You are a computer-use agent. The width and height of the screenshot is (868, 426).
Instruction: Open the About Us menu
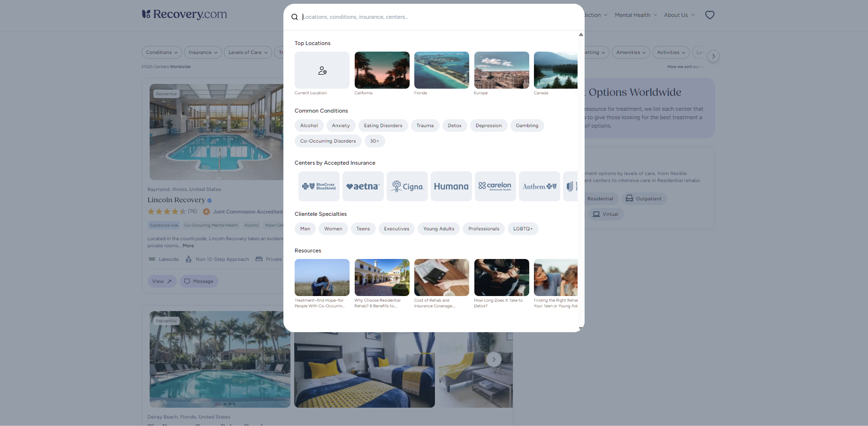[x=679, y=15]
